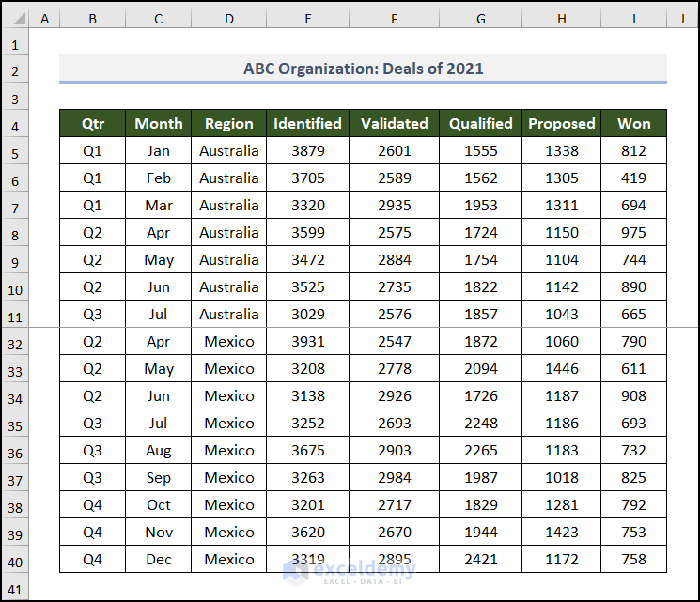Click column I header
The image size is (700, 602).
point(634,19)
